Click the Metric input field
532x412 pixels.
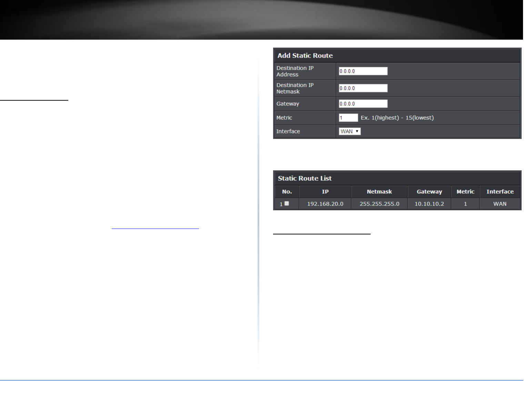point(348,118)
